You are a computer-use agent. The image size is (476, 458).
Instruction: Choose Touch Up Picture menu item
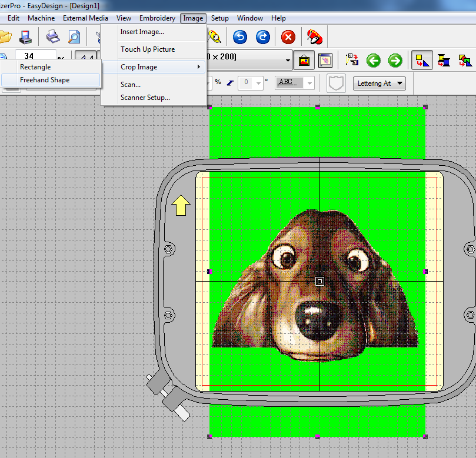[x=154, y=49]
